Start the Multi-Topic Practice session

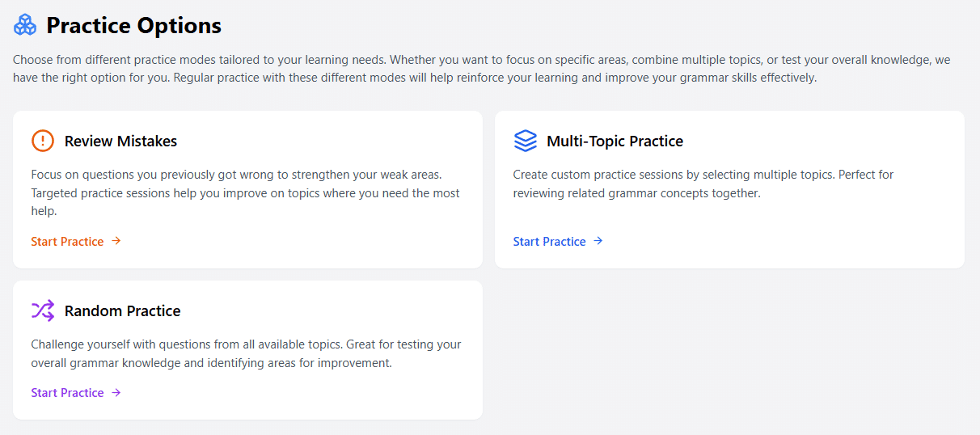pyautogui.click(x=558, y=241)
